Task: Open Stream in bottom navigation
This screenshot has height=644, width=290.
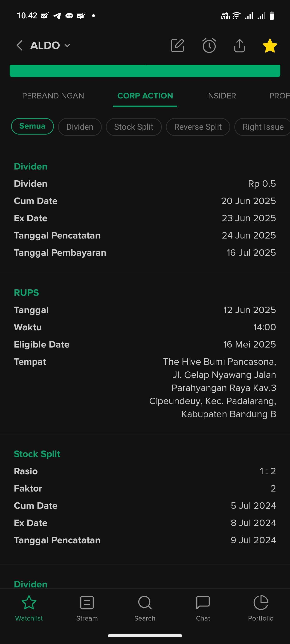Action: point(87,608)
